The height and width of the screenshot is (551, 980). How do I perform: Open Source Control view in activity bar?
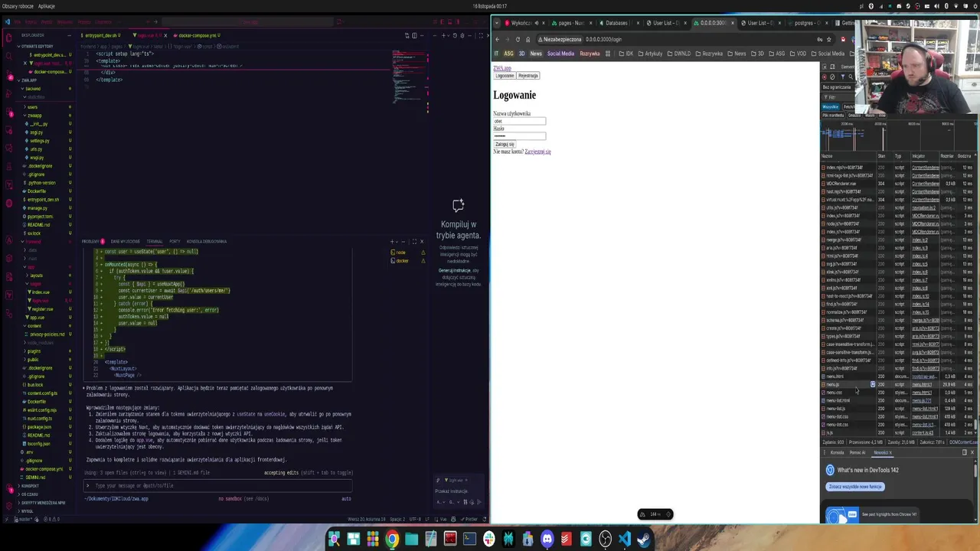tap(10, 74)
